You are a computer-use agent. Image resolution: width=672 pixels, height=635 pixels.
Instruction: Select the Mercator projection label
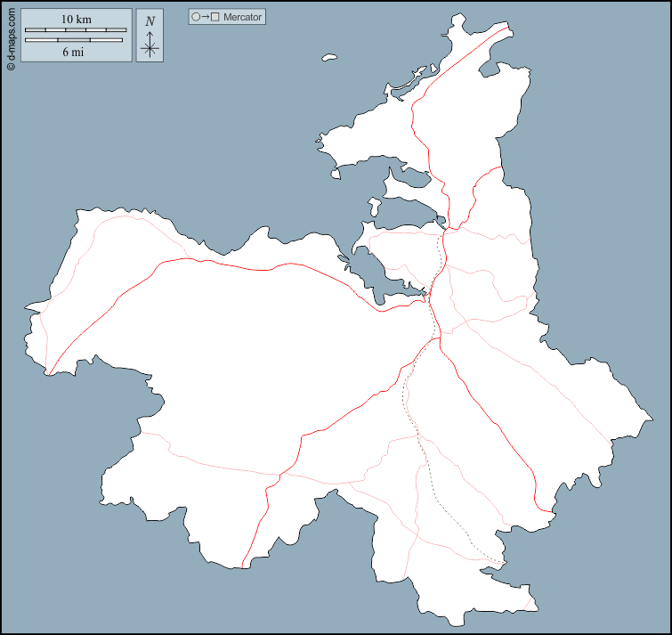pos(243,17)
